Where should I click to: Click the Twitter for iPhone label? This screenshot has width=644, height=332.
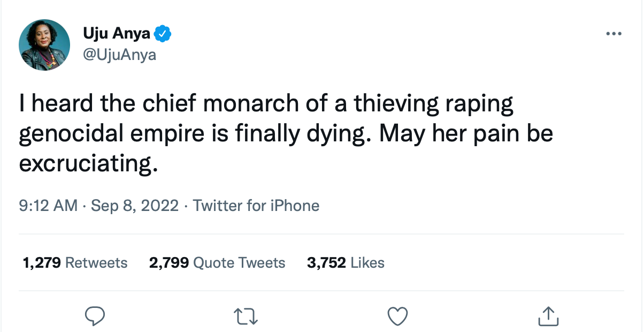tap(256, 206)
